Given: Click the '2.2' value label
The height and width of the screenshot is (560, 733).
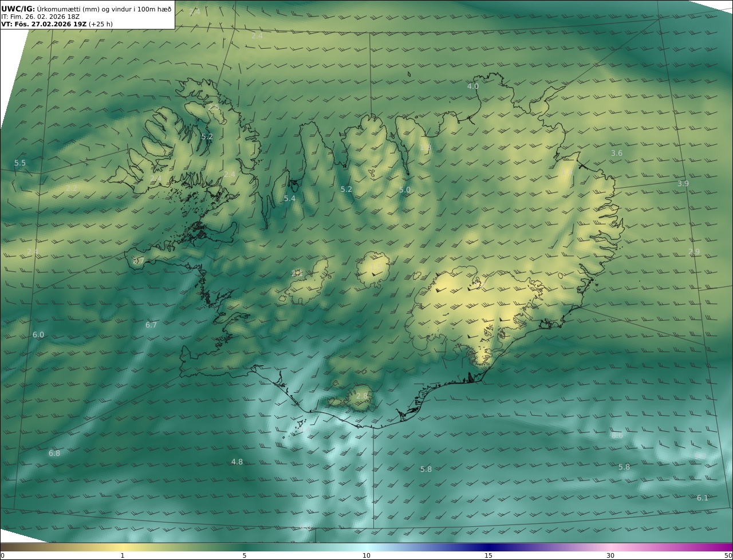Looking at the screenshot, I should 71,188.
